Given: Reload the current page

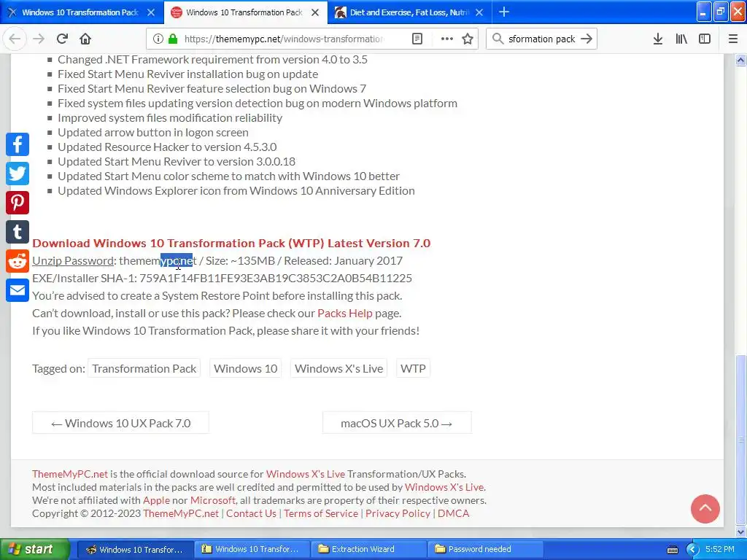Looking at the screenshot, I should (x=63, y=39).
